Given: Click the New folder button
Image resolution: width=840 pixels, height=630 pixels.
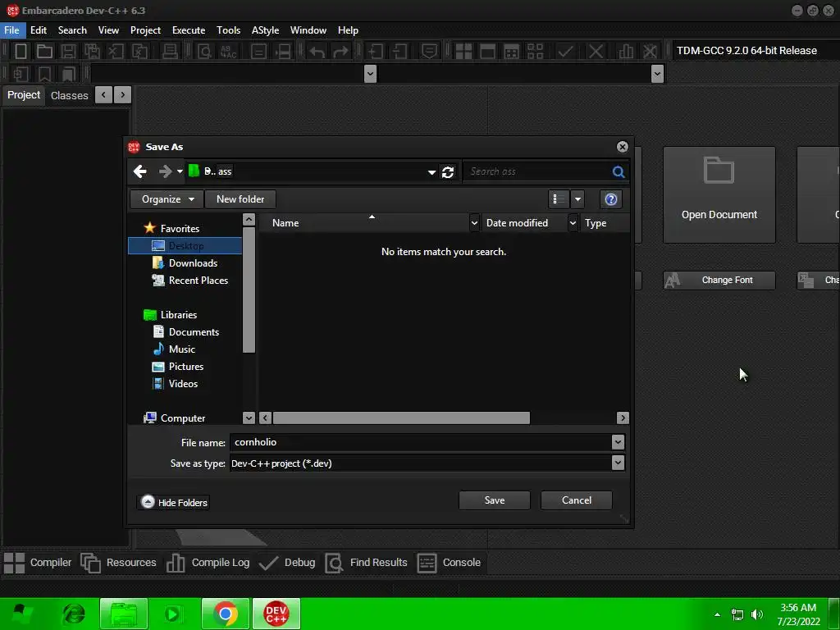Looking at the screenshot, I should (240, 199).
